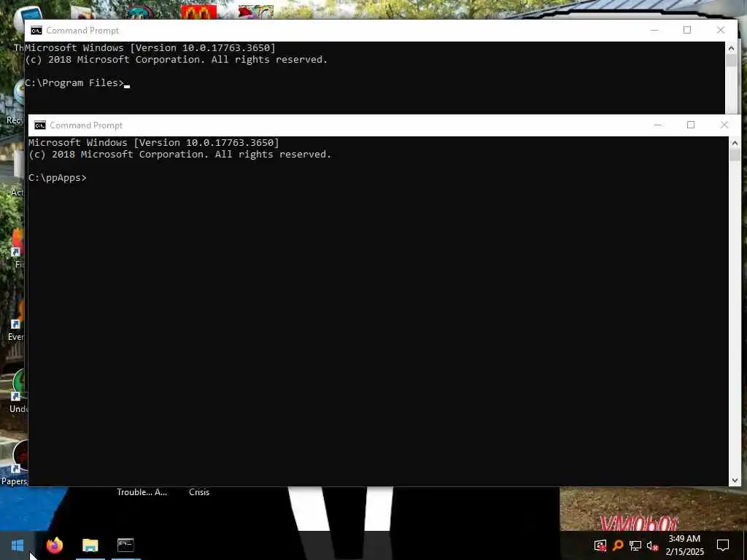Minimize the C:\Program Files Command Prompt window
Image resolution: width=747 pixels, height=560 pixels.
[x=654, y=30]
